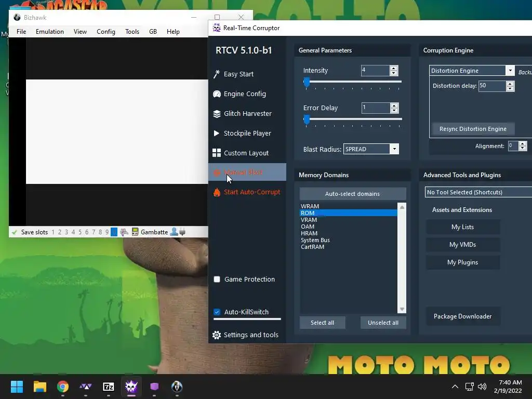The width and height of the screenshot is (532, 399).
Task: Open Bizhawk Emulation menu
Action: tap(49, 32)
